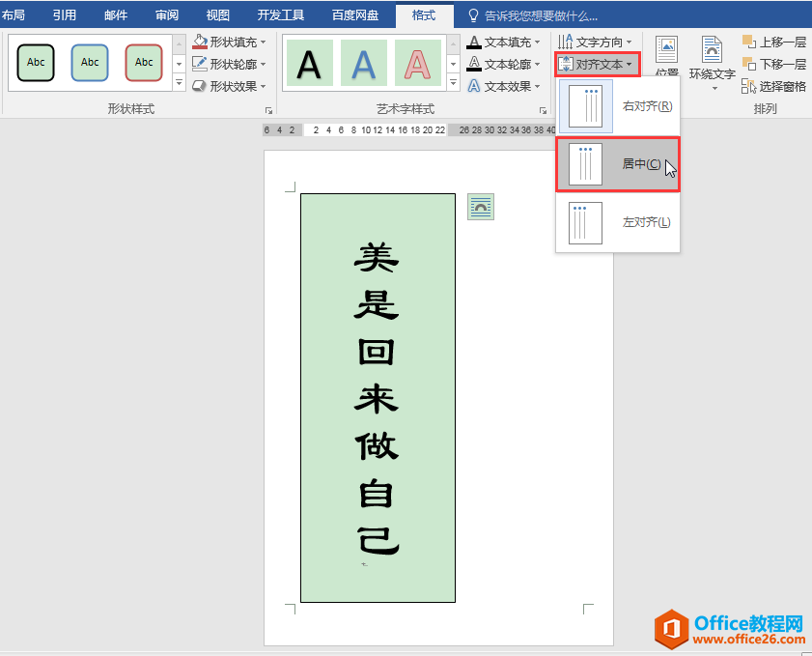Bring shape forward with 上移一层
Screen dimensions: 812x656
pyautogui.click(x=774, y=42)
